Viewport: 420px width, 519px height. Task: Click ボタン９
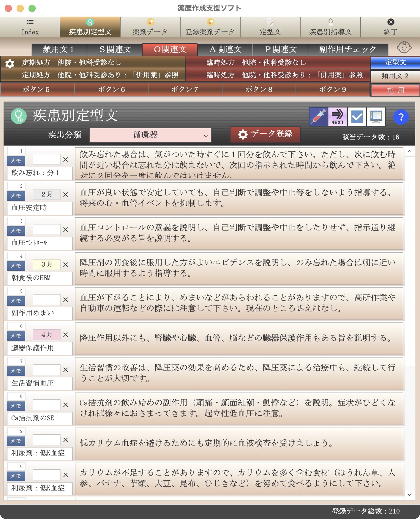pyautogui.click(x=333, y=89)
